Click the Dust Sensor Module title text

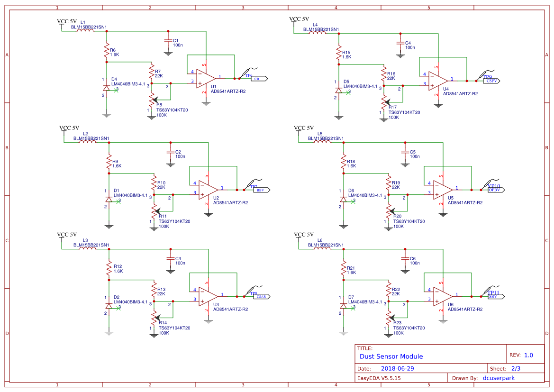pos(392,356)
